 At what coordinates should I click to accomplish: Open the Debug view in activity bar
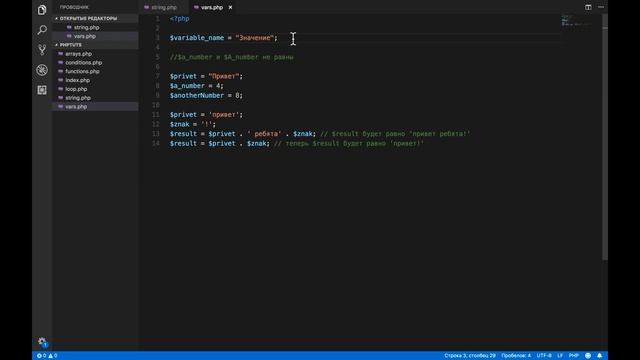[x=42, y=70]
